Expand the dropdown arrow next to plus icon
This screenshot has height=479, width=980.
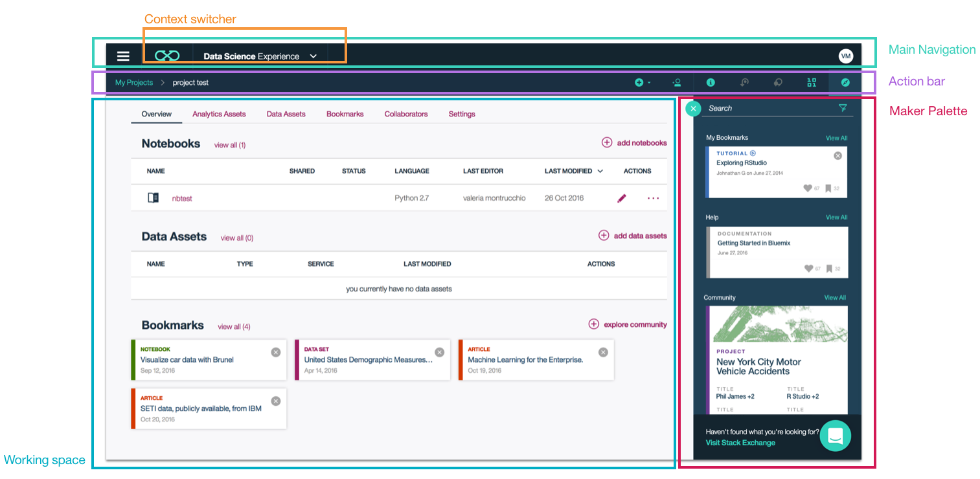(649, 83)
